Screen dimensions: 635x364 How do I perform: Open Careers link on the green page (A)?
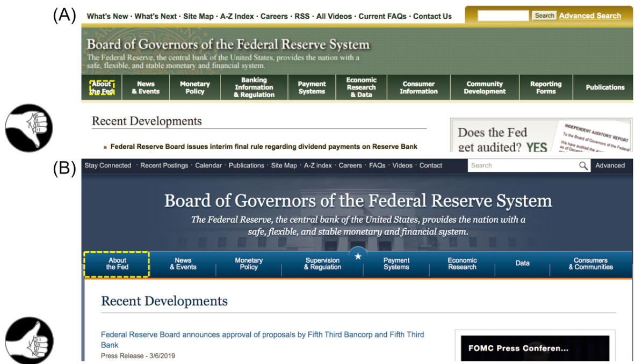pyautogui.click(x=274, y=17)
